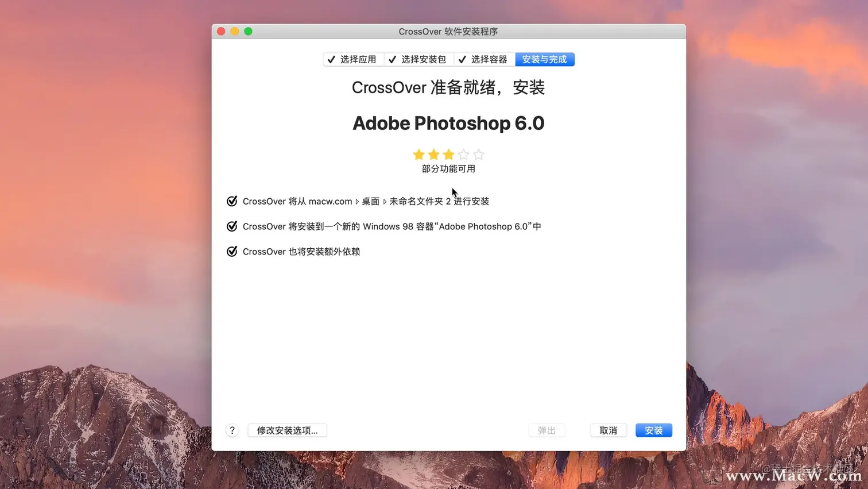This screenshot has height=489, width=868.
Task: Click the disabled 弹出 eject button
Action: tap(547, 430)
